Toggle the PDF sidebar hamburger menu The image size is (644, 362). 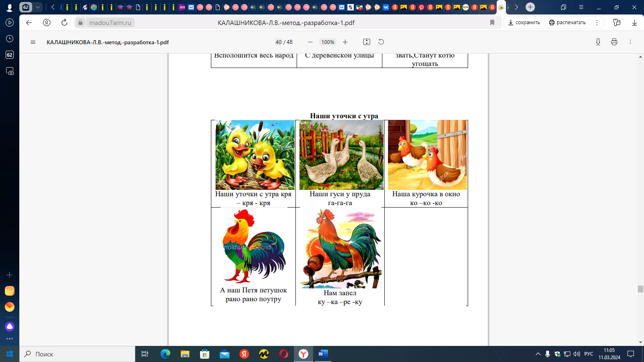[33, 42]
